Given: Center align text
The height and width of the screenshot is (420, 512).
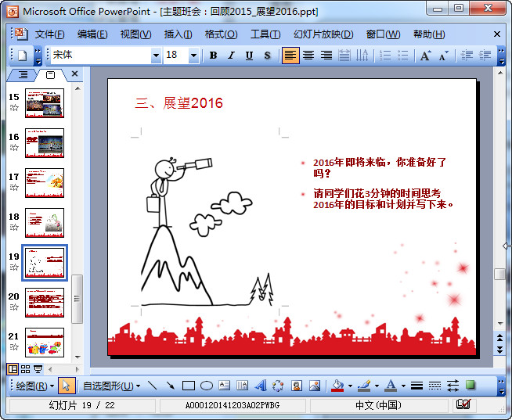Looking at the screenshot, I should 308,56.
